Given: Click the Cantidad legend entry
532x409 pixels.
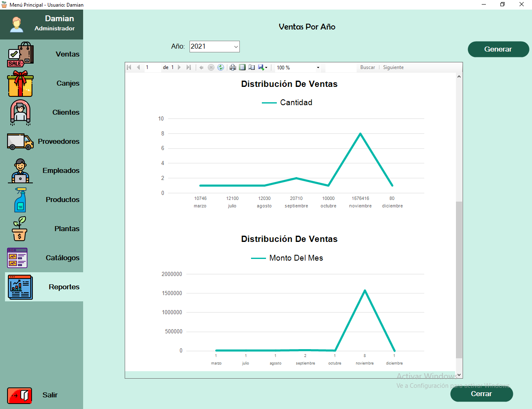Looking at the screenshot, I should (x=287, y=103).
